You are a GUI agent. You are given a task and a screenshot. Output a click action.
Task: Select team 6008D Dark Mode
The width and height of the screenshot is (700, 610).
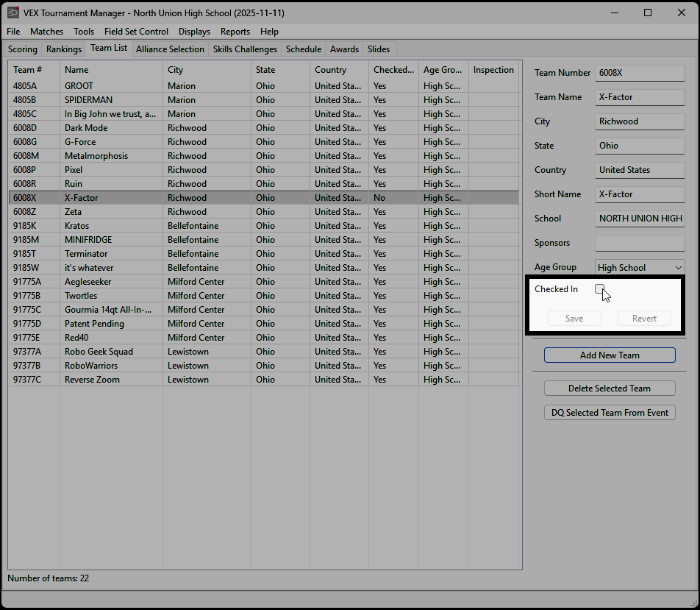(x=264, y=128)
